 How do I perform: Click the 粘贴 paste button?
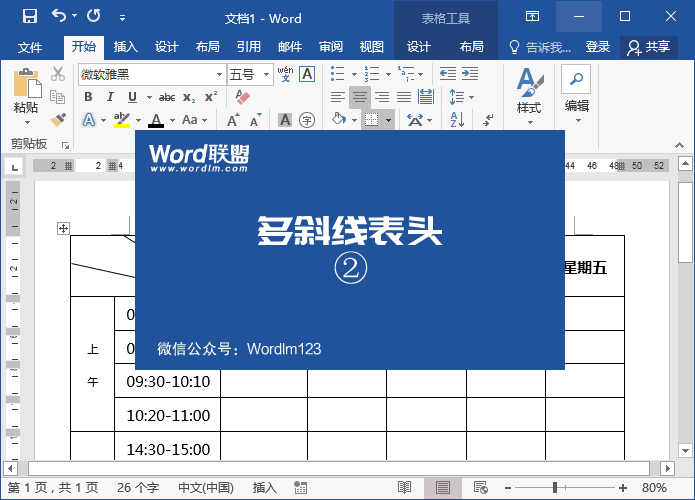(26, 96)
